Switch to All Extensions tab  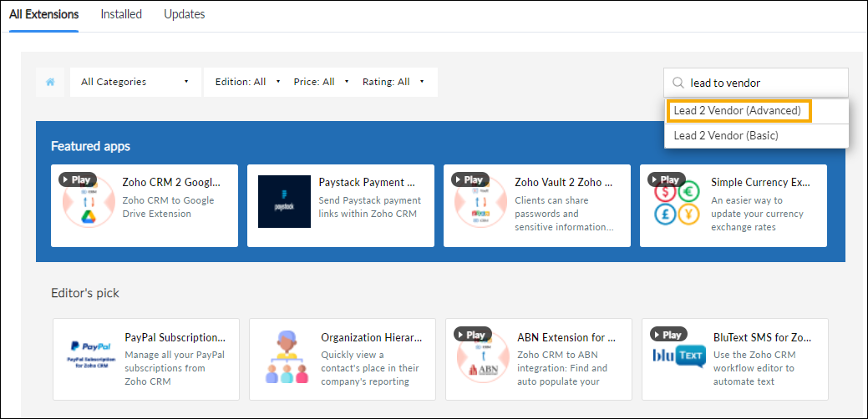pyautogui.click(x=43, y=14)
